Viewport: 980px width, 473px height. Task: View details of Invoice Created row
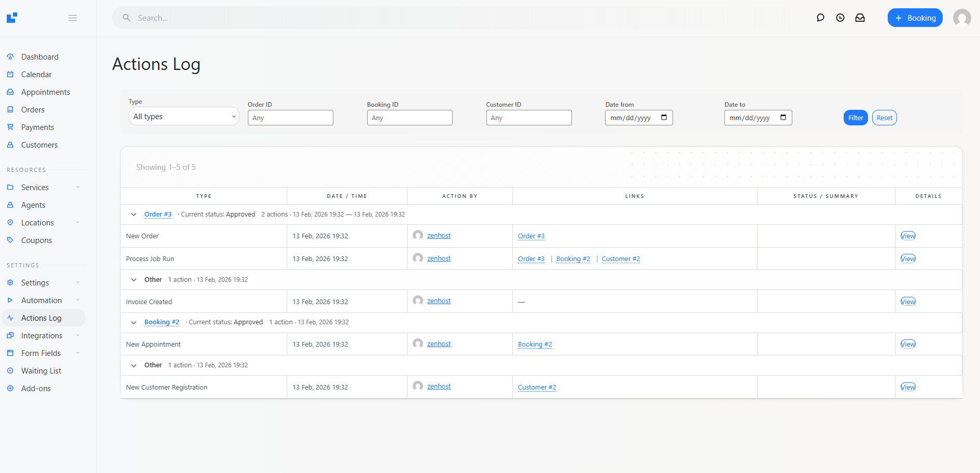pyautogui.click(x=907, y=302)
